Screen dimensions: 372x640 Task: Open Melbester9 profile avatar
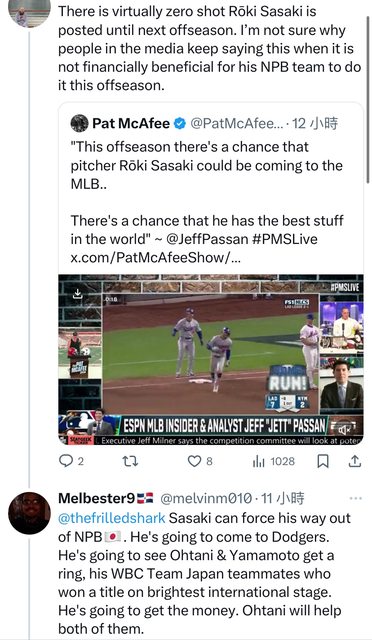point(29,513)
